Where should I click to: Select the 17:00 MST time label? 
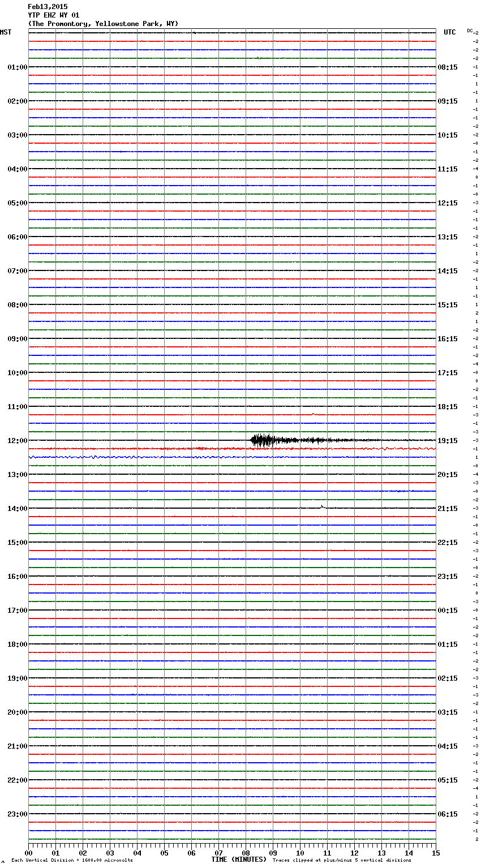click(18, 611)
